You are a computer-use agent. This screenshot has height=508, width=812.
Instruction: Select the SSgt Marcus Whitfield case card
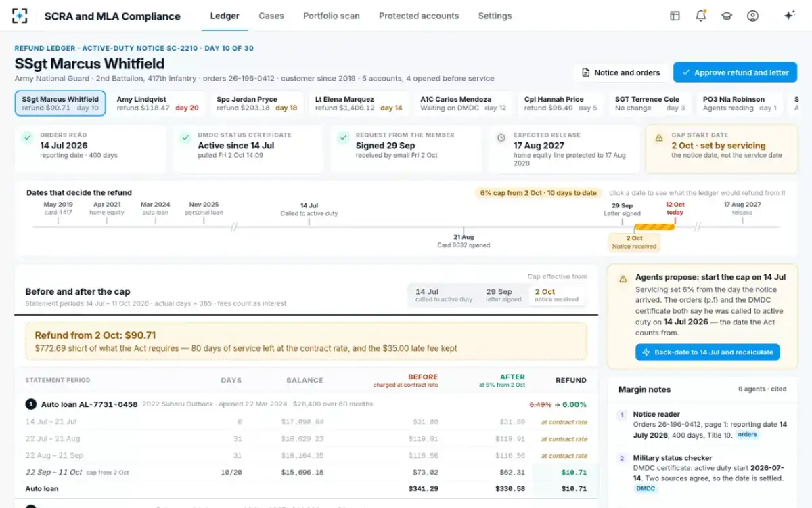[x=60, y=104]
